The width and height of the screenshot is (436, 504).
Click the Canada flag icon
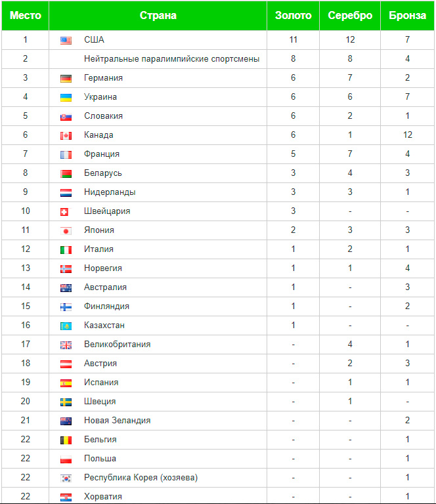(66, 136)
